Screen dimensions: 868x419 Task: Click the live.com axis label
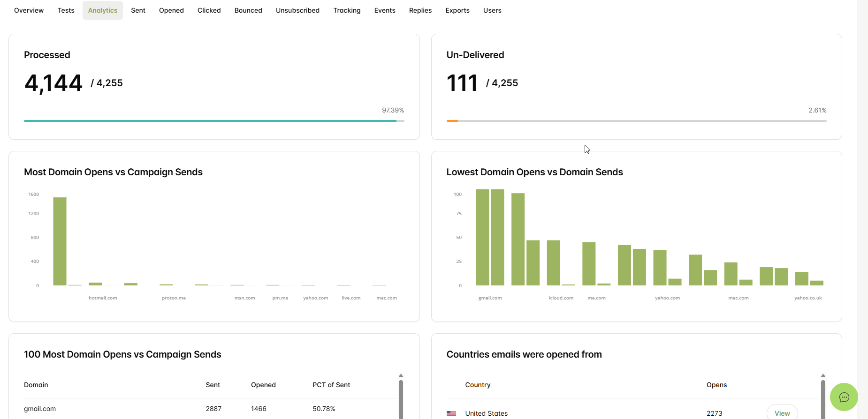coord(351,298)
